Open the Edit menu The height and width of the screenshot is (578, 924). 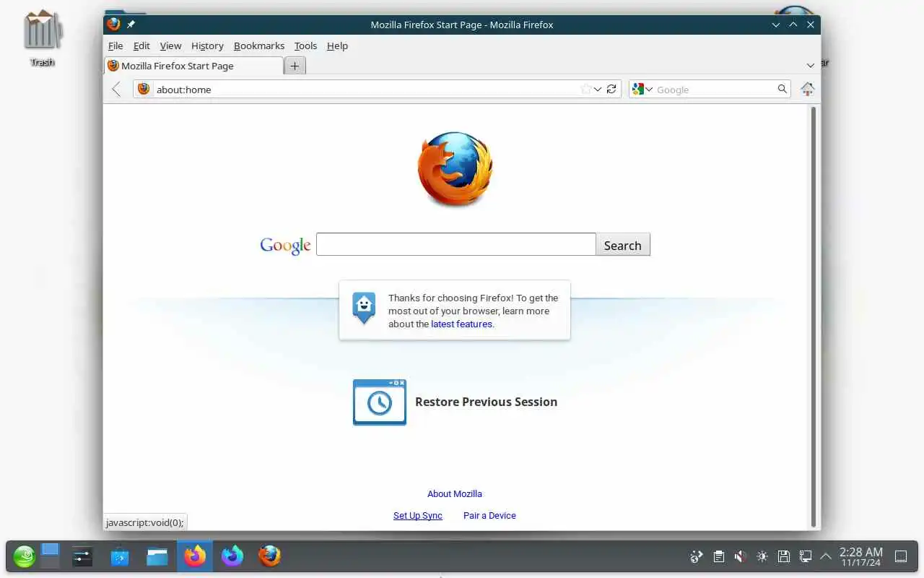(x=141, y=46)
